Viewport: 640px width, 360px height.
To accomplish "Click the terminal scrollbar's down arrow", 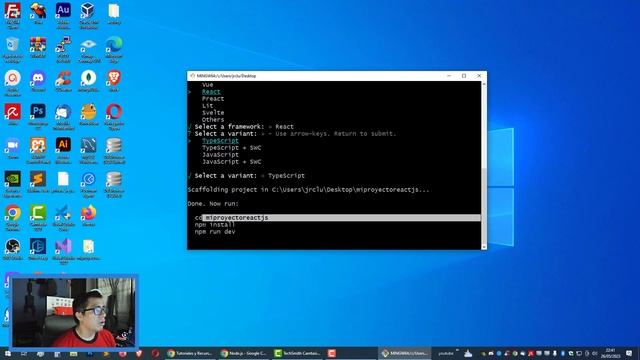I will coord(484,247).
